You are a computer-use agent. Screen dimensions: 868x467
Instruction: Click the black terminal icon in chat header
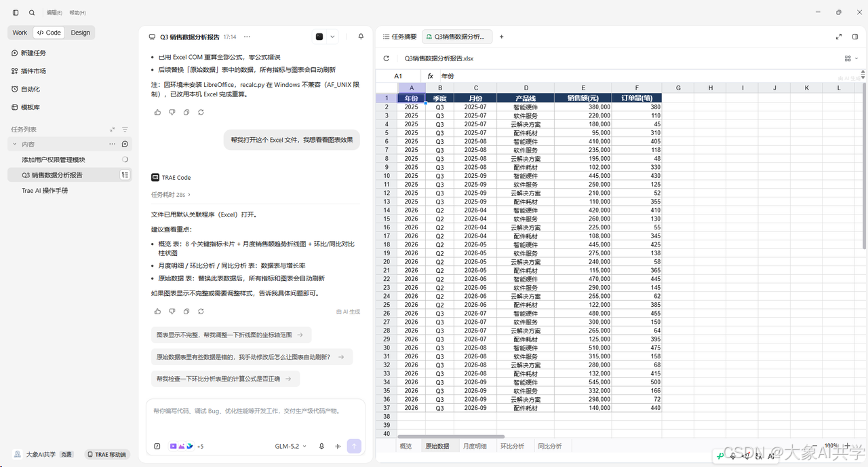(x=319, y=37)
